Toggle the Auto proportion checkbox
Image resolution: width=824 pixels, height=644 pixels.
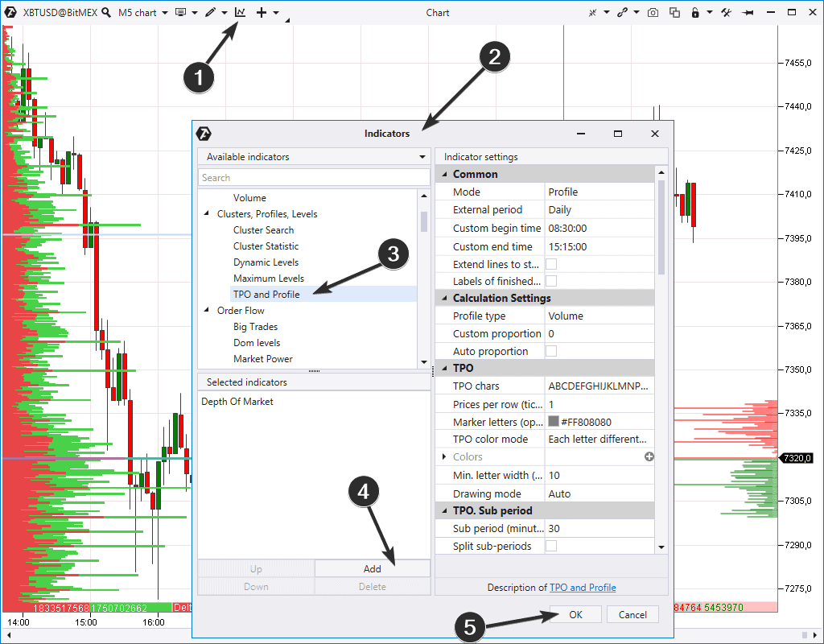(551, 351)
